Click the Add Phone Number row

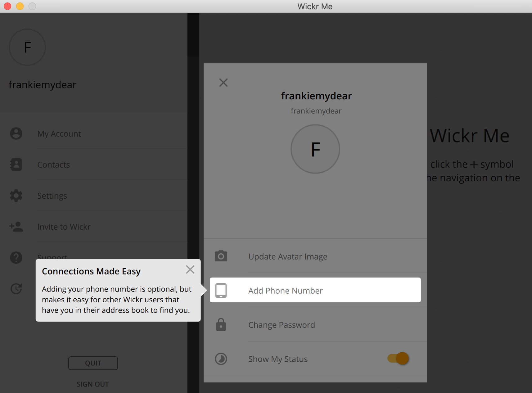(315, 290)
